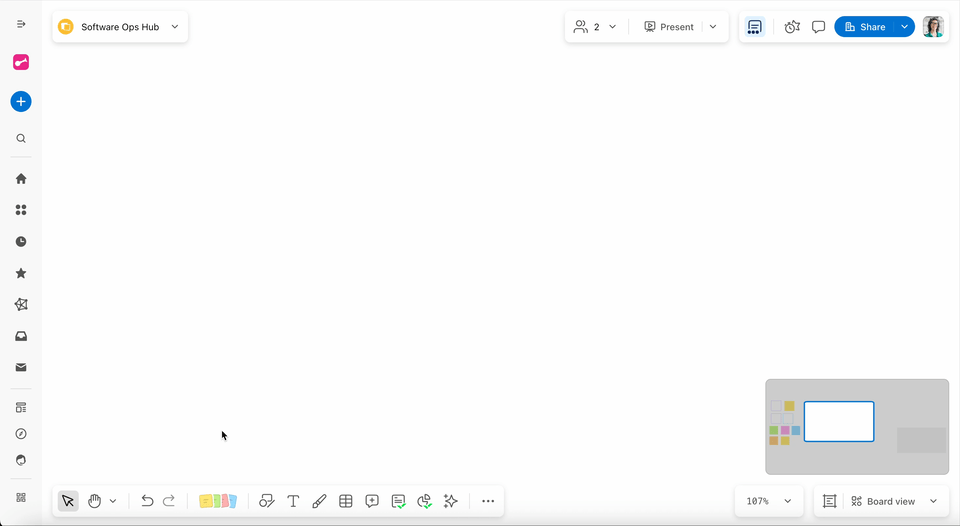Click the Present button
Viewport: 960px width, 526px height.
coord(669,27)
